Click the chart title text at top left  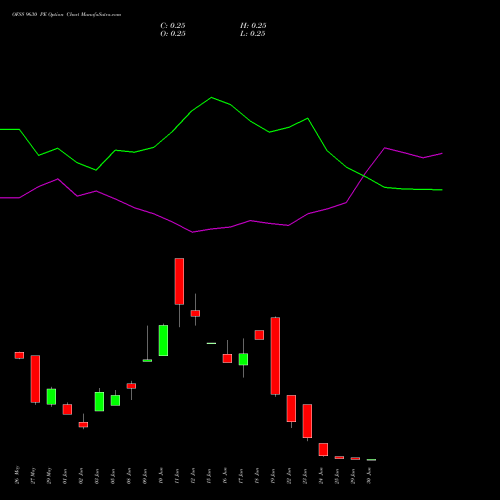tap(66, 15)
